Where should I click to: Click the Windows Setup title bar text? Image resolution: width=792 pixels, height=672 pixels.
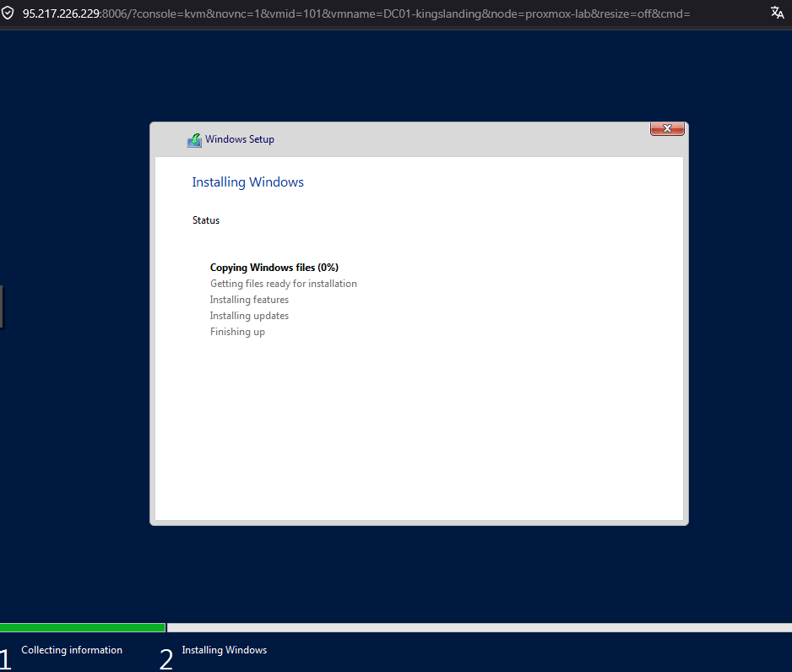pyautogui.click(x=239, y=139)
